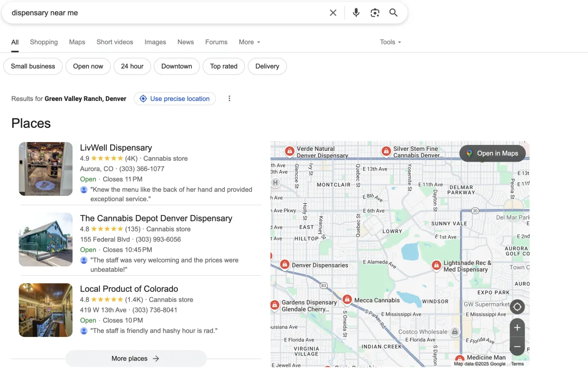Center map on my location icon
This screenshot has width=588, height=384.
point(517,307)
